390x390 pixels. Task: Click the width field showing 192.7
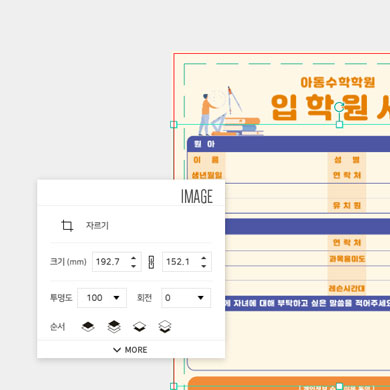[x=117, y=262]
